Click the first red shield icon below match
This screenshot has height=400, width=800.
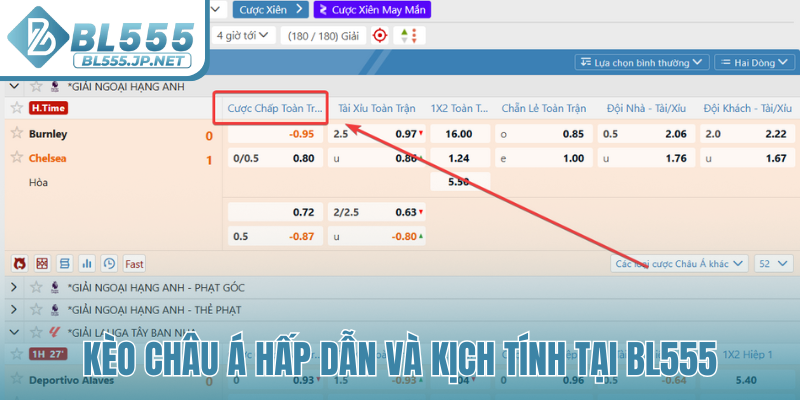(19, 263)
